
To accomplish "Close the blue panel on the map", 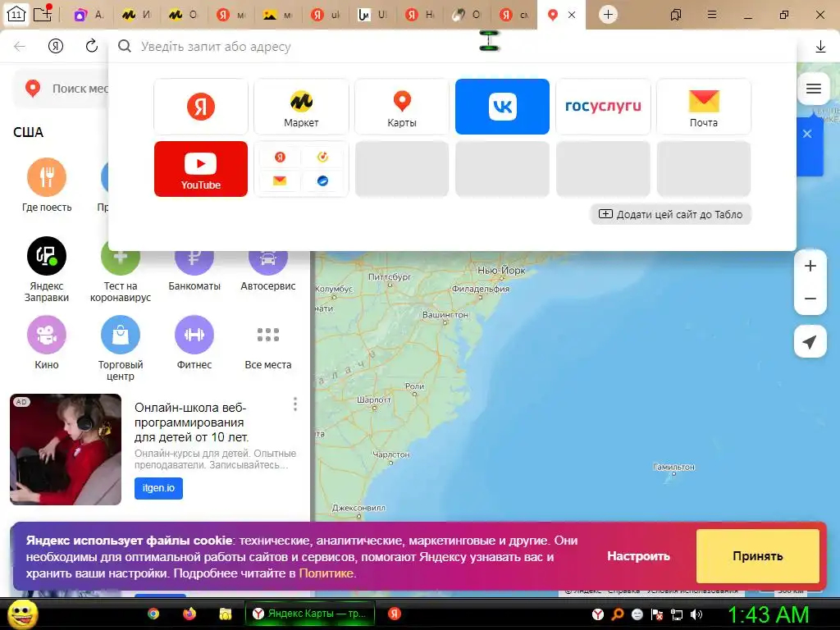I will point(807,134).
